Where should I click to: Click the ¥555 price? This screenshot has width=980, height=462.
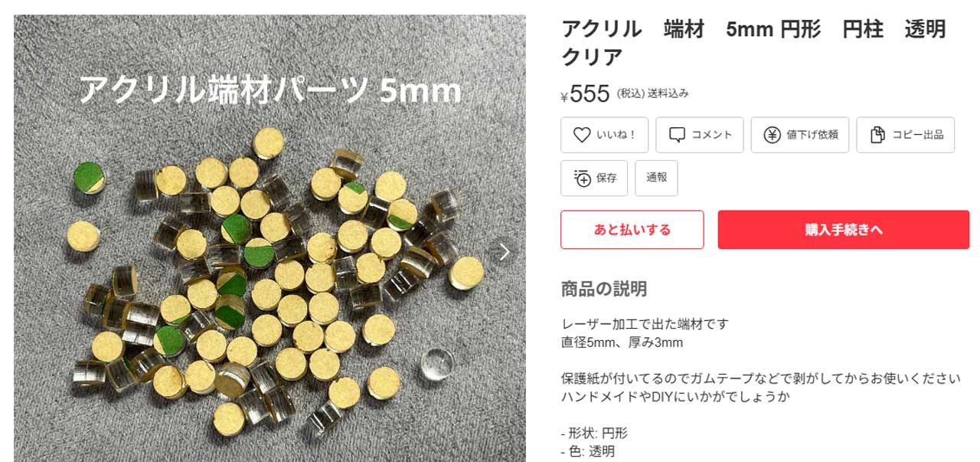click(586, 94)
